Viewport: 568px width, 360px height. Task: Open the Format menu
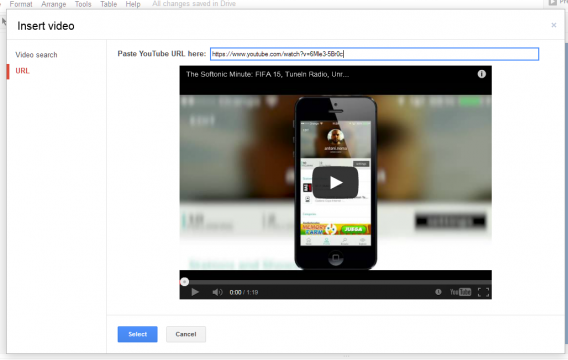pos(21,4)
